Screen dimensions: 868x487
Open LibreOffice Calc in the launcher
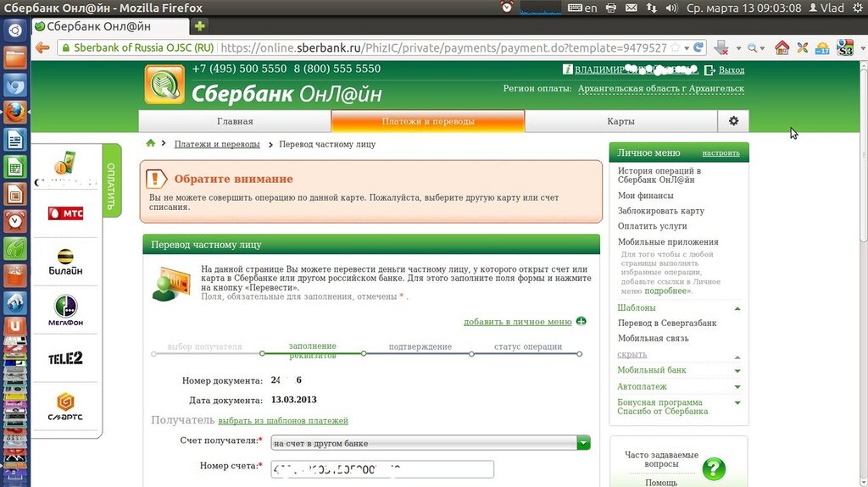click(x=15, y=168)
